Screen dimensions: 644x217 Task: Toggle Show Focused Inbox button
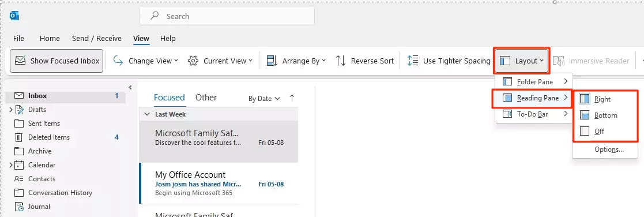tap(57, 61)
